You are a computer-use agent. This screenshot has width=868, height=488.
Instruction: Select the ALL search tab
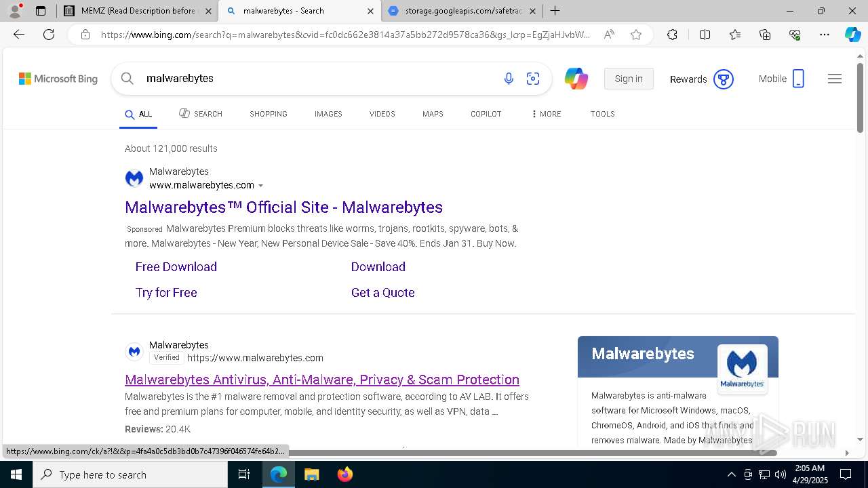coord(138,114)
